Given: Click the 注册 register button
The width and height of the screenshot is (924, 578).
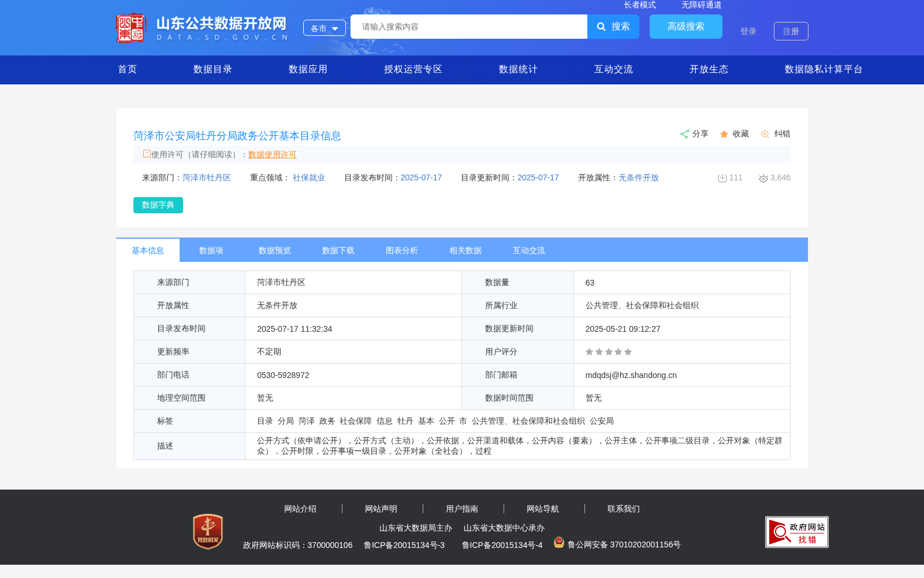Looking at the screenshot, I should point(791,31).
